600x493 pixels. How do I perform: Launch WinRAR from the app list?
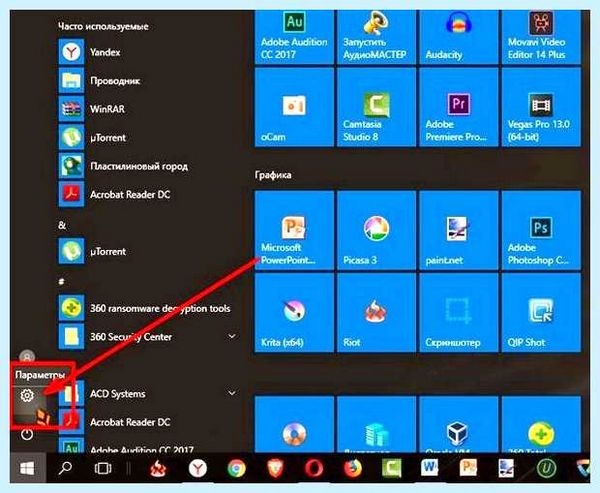149,109
